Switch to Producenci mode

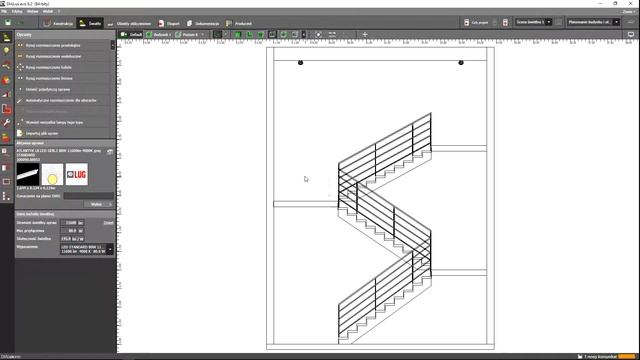239,23
